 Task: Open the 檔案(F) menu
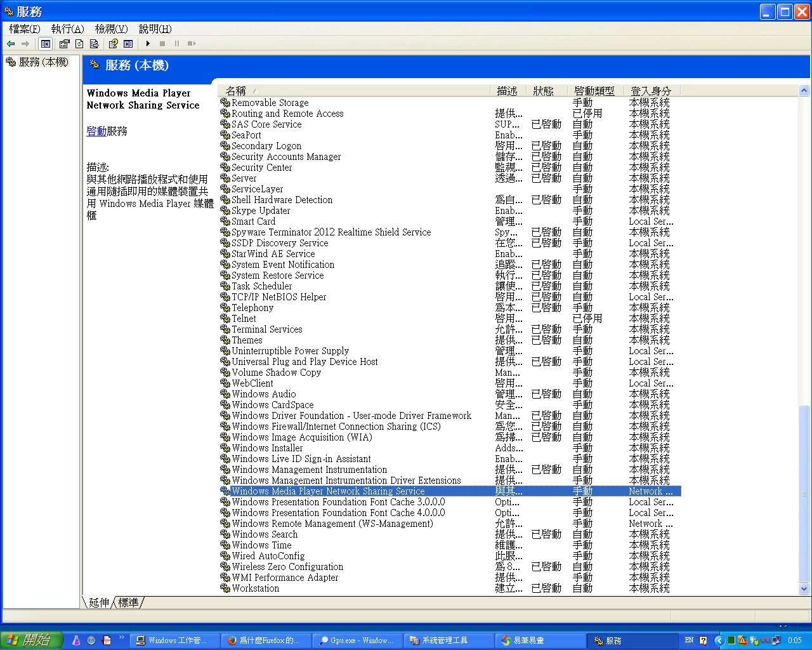pyautogui.click(x=24, y=29)
